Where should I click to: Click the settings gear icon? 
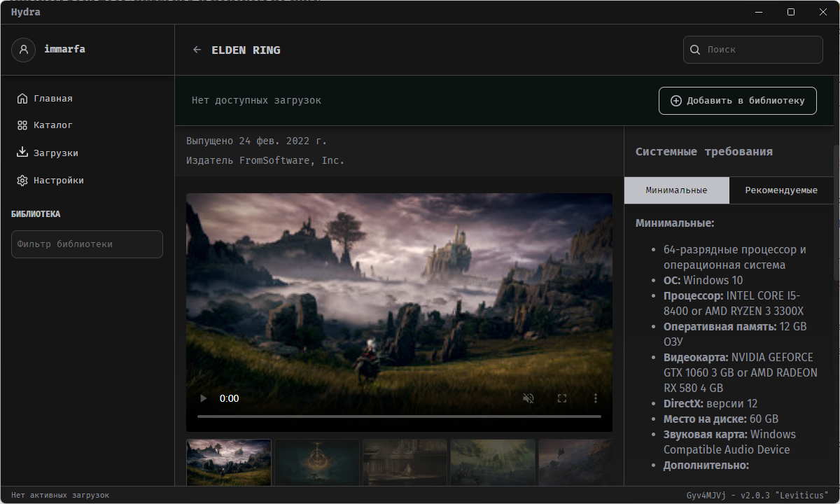(22, 180)
